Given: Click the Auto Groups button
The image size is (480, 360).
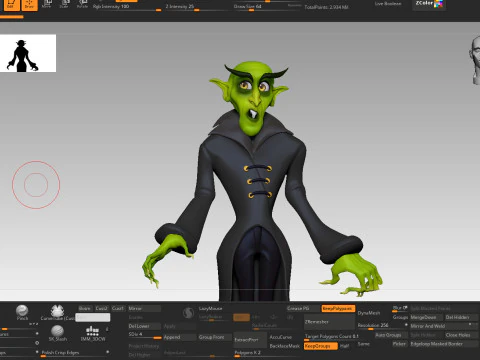Looking at the screenshot, I should click(x=391, y=335).
